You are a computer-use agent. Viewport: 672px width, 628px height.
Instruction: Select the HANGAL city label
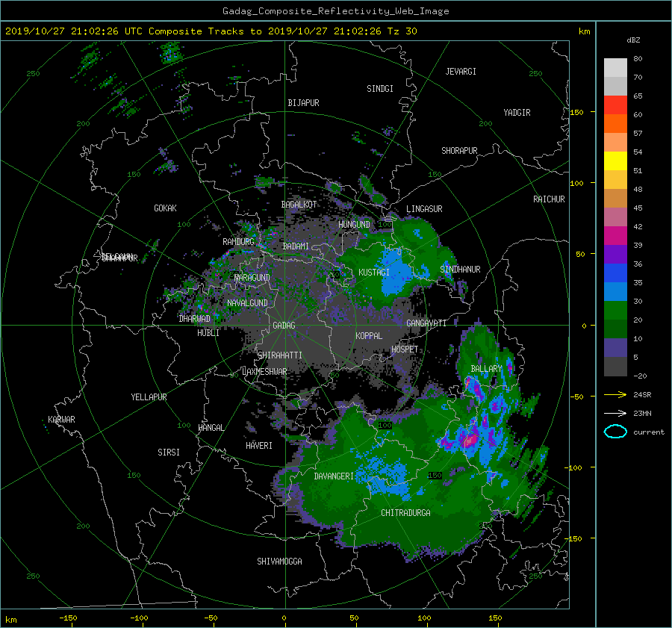(x=211, y=428)
